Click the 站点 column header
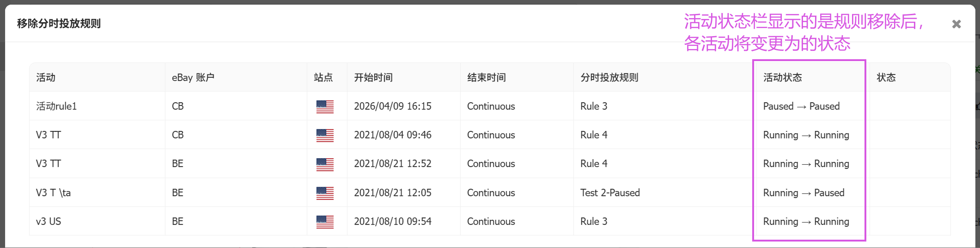 coord(323,77)
